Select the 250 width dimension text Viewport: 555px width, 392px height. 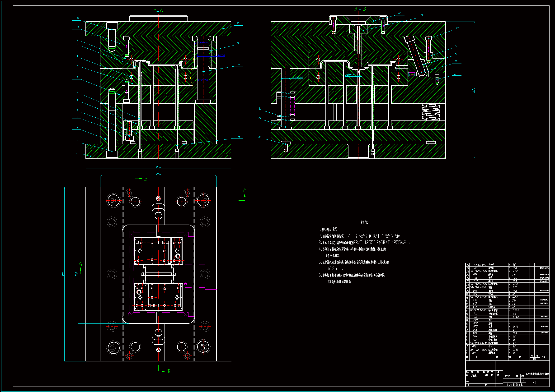click(x=158, y=167)
